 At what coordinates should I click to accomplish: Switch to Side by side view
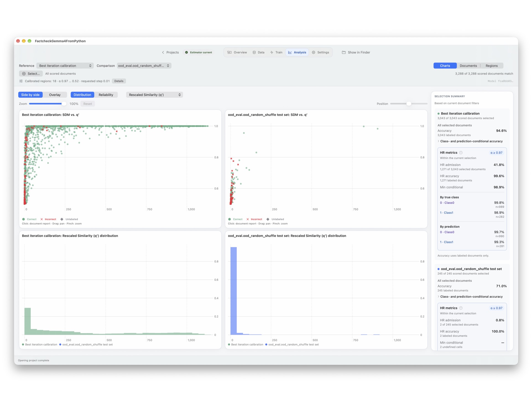click(30, 95)
